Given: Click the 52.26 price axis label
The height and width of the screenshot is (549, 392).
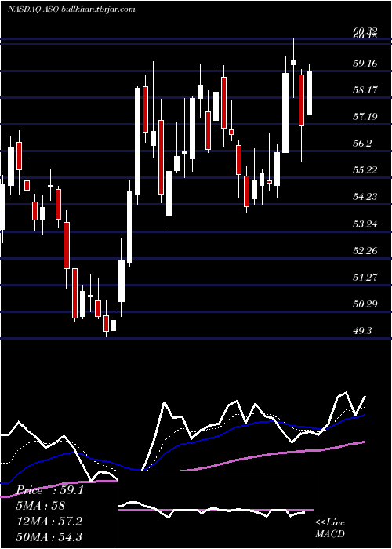Looking at the screenshot, I should point(365,251).
